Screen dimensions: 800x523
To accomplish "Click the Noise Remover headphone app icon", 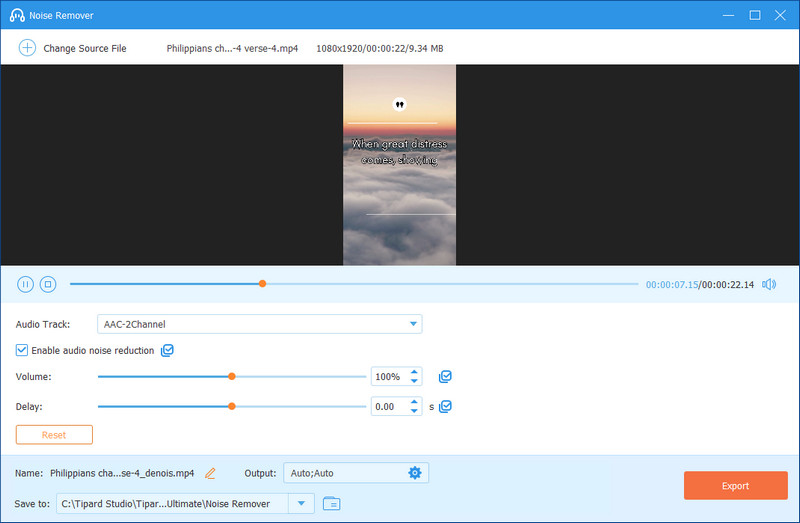I will (x=17, y=15).
